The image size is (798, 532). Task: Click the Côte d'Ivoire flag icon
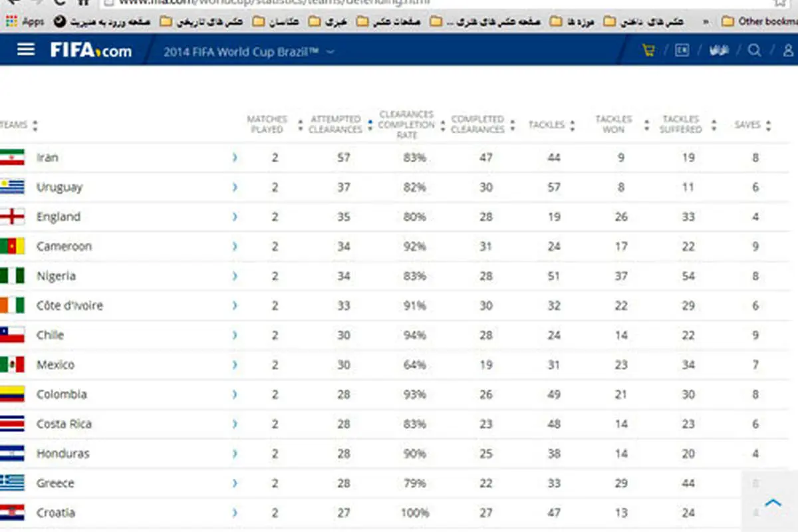12,305
